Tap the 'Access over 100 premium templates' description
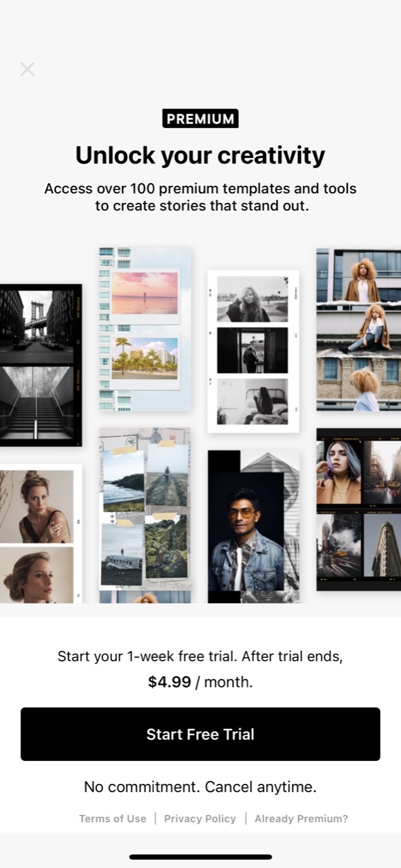Viewport: 401px width, 868px height. (x=200, y=197)
